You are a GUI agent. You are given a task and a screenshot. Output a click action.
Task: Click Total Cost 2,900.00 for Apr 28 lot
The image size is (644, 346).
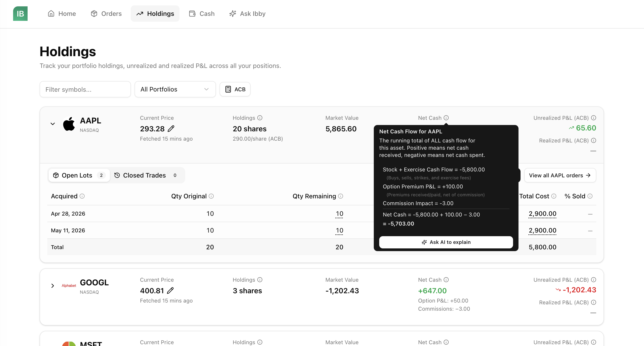(542, 214)
